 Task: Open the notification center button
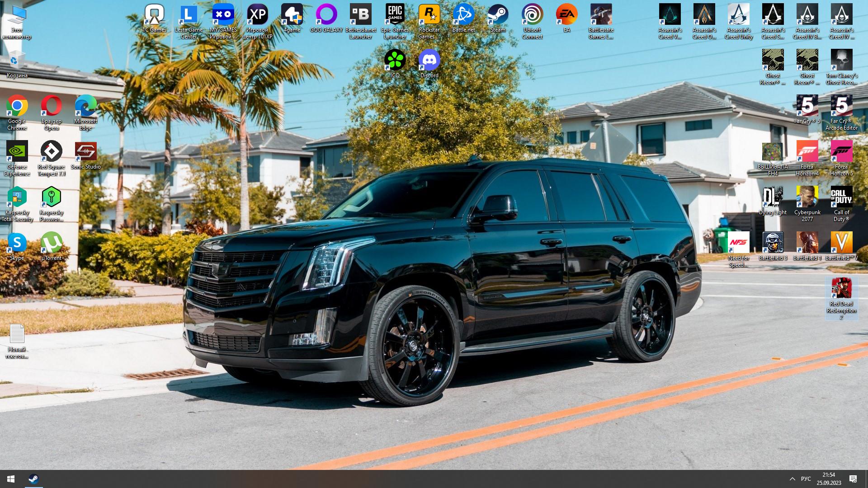853,479
